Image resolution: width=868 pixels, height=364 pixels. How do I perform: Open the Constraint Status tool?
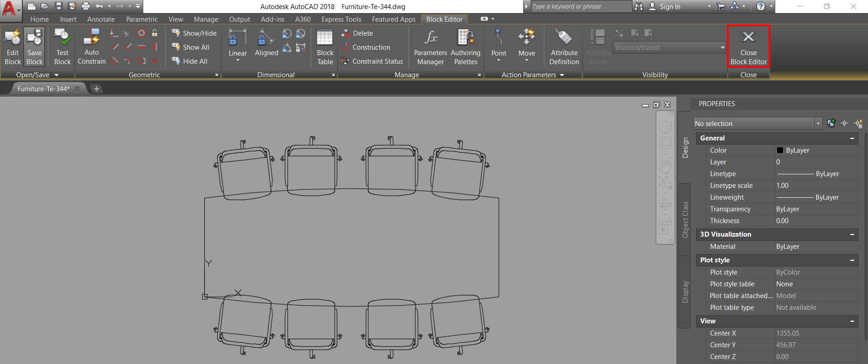tap(372, 61)
